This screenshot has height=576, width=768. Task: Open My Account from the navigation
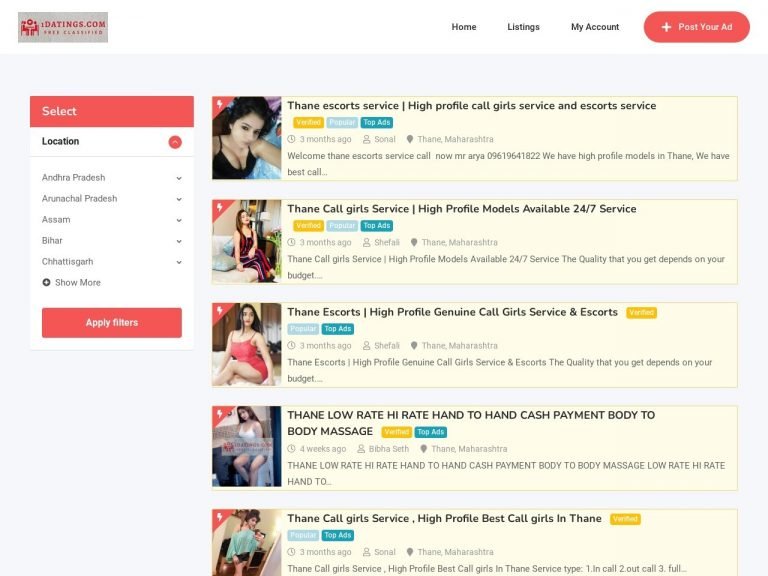(595, 27)
